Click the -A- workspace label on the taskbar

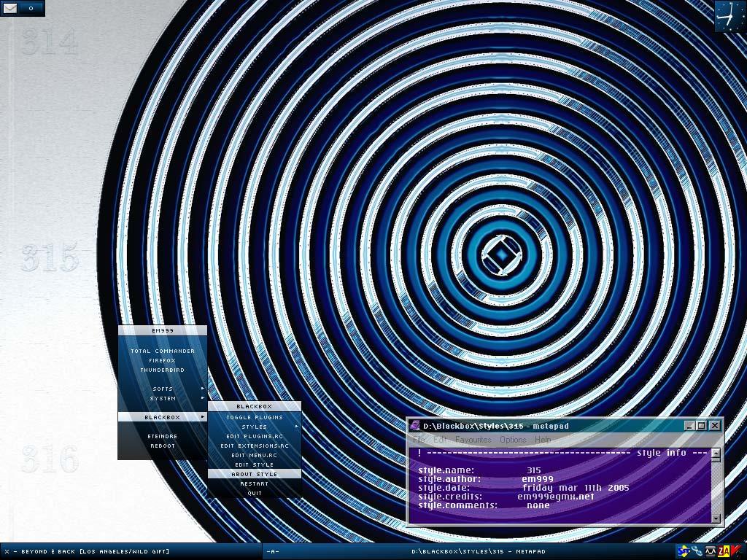273,551
